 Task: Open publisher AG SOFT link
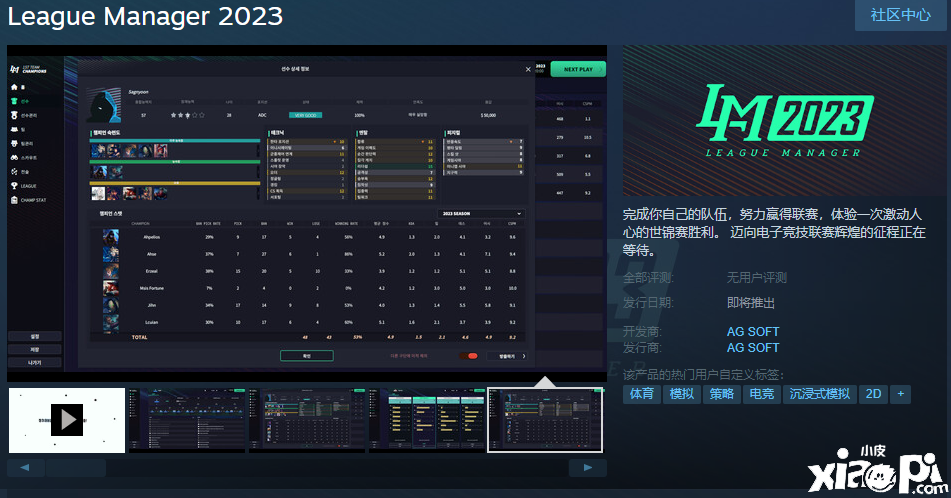[x=753, y=348]
